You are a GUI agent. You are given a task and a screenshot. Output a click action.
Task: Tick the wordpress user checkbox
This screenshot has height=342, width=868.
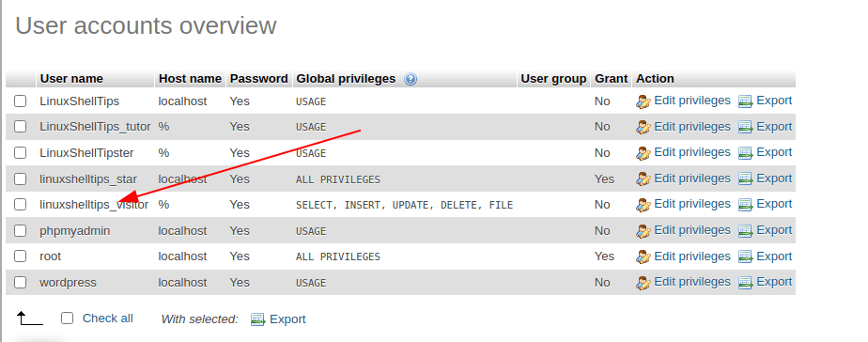point(21,282)
